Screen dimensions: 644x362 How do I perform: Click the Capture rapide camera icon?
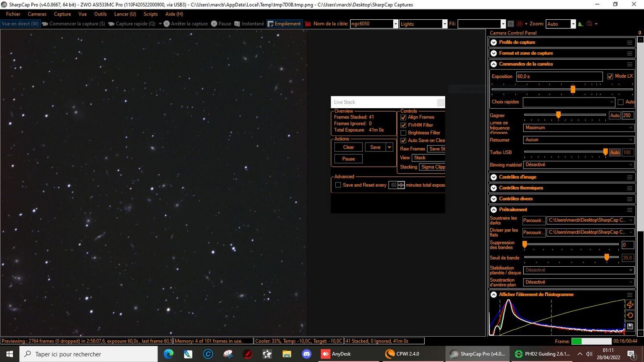click(112, 24)
